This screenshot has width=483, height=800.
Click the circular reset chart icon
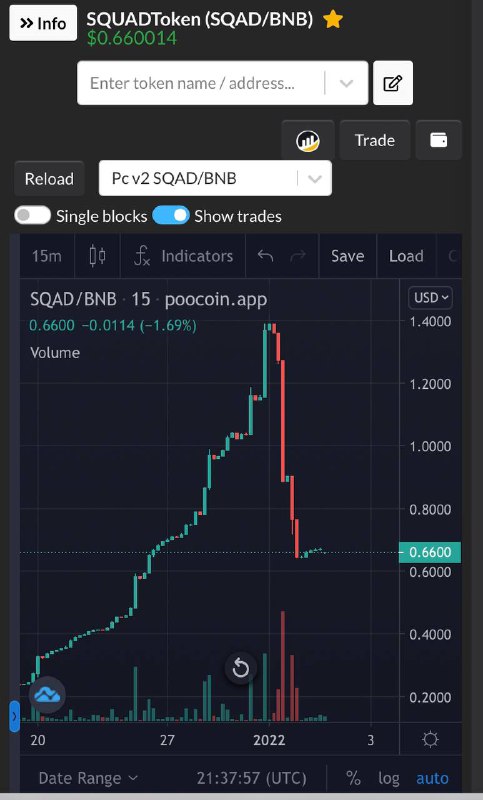(x=241, y=668)
